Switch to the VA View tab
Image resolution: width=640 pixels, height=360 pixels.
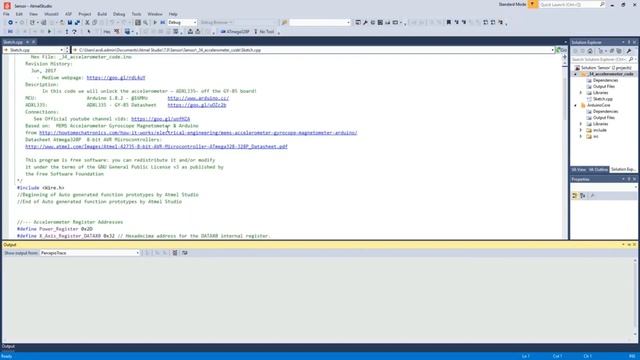tap(578, 169)
